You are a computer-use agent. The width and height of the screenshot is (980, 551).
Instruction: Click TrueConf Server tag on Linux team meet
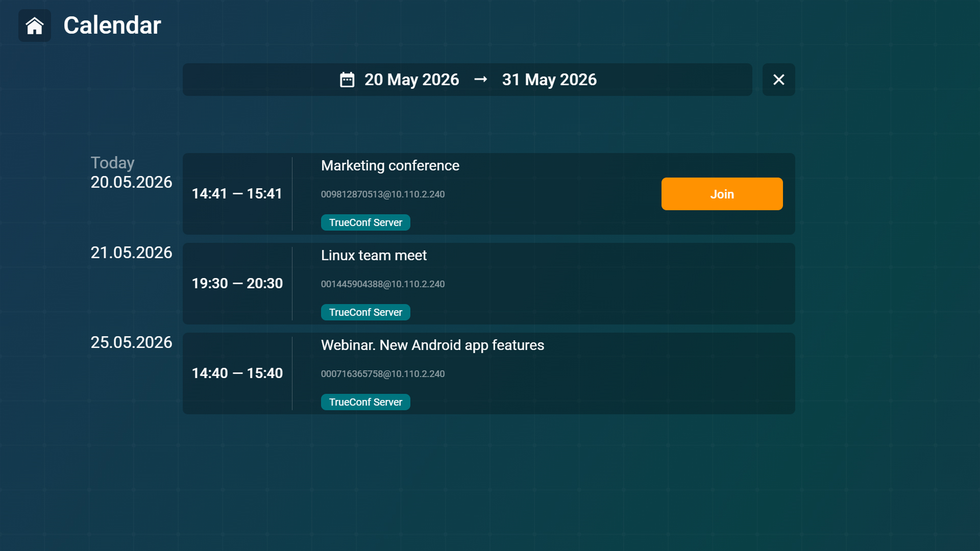(x=365, y=312)
